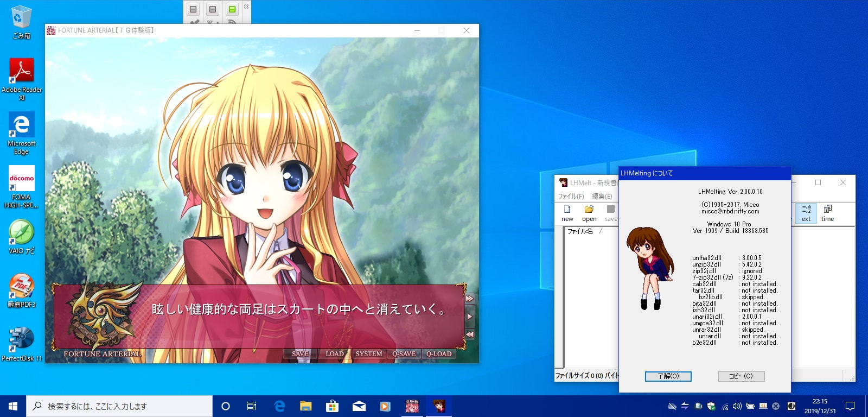Click the purple transfer arrows tray icon
The width and height of the screenshot is (868, 417).
(x=685, y=406)
